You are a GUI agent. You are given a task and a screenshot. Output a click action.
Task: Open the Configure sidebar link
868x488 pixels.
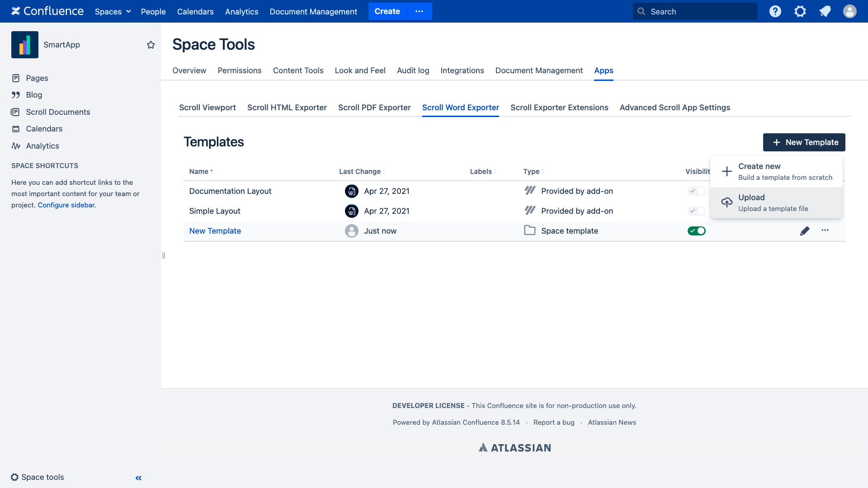[x=66, y=205]
